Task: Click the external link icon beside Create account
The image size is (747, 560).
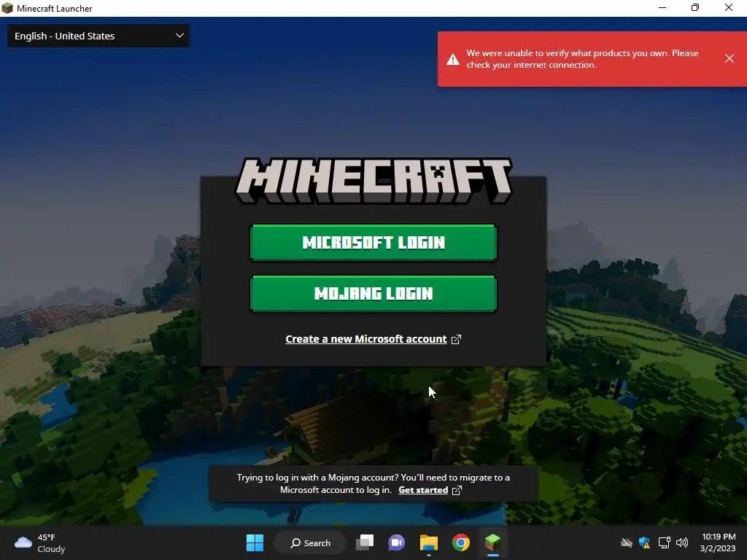Action: [x=457, y=339]
